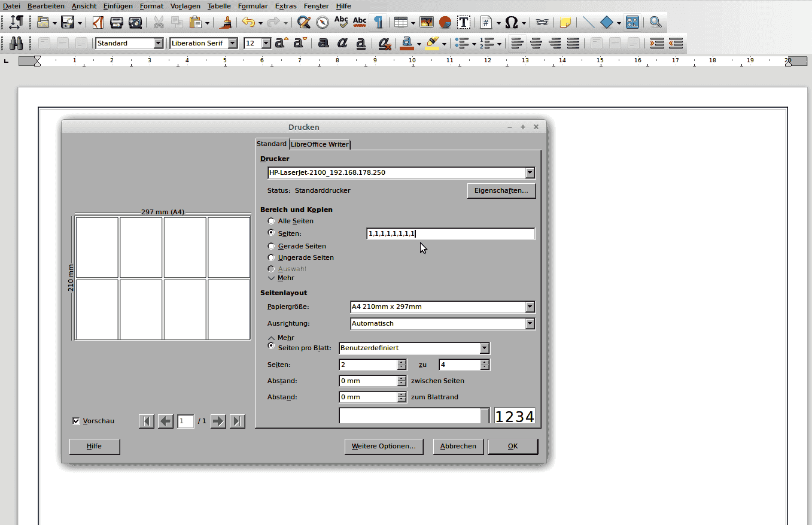Go to next preview page arrow
This screenshot has width=812, height=525.
coord(218,421)
